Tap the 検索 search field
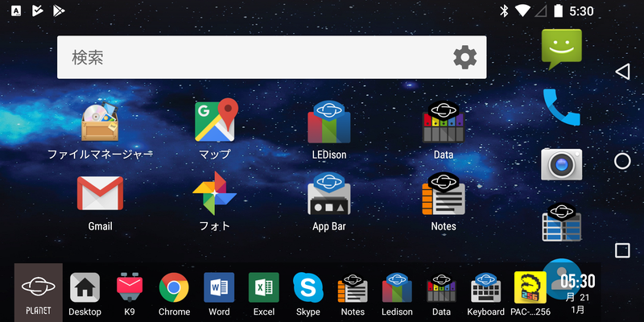The image size is (644, 322). (x=272, y=57)
